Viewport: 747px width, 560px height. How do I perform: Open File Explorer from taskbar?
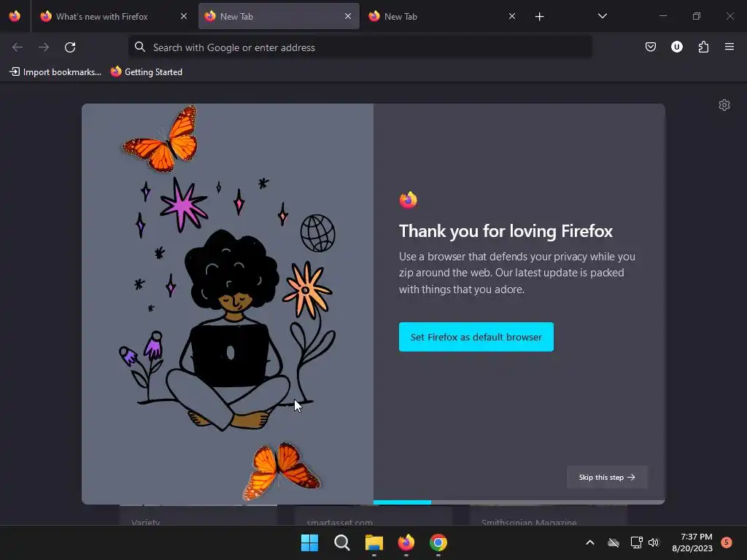coord(374,542)
